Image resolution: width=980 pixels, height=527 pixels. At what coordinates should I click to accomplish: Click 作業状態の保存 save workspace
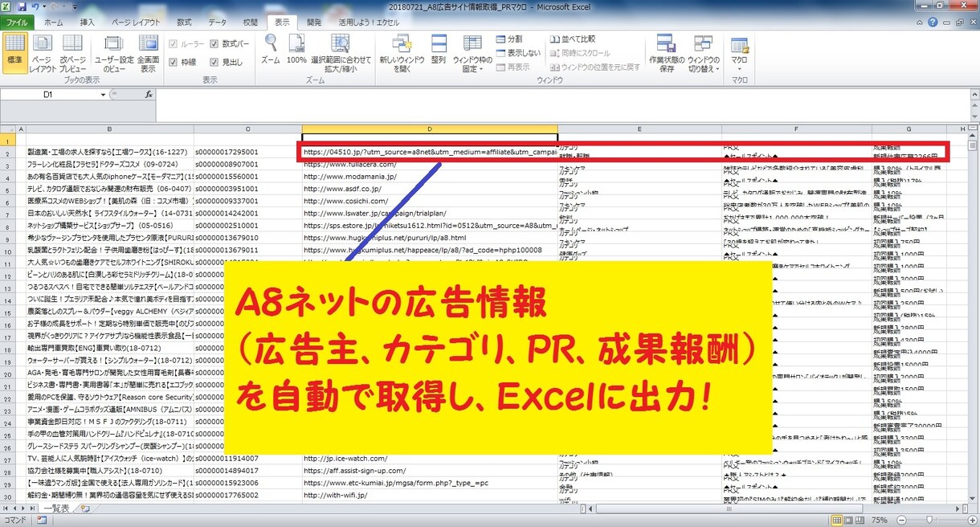(x=667, y=53)
